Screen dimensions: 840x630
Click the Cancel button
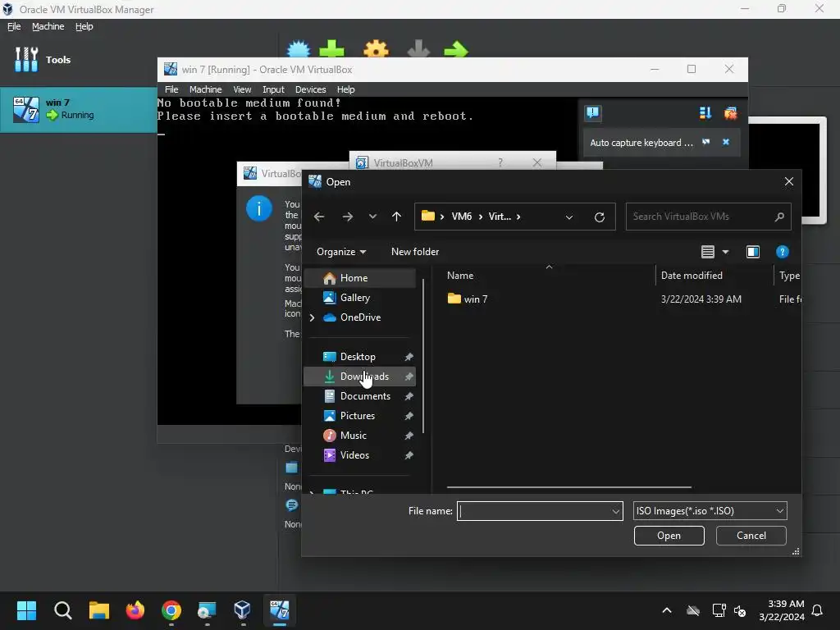(751, 536)
